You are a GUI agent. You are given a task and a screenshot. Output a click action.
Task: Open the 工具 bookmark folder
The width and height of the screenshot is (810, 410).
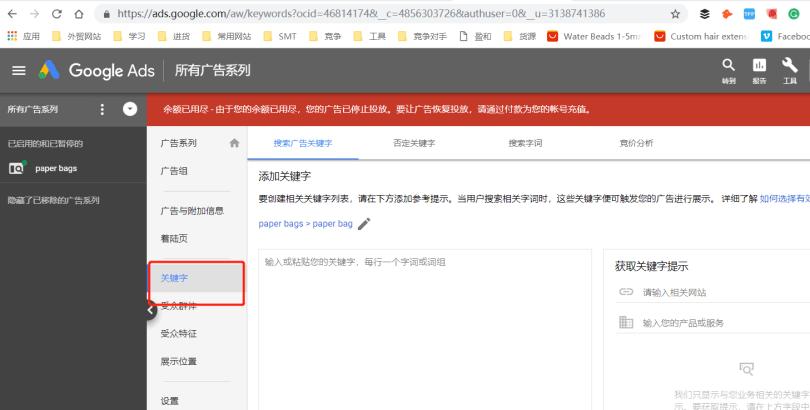(x=369, y=36)
